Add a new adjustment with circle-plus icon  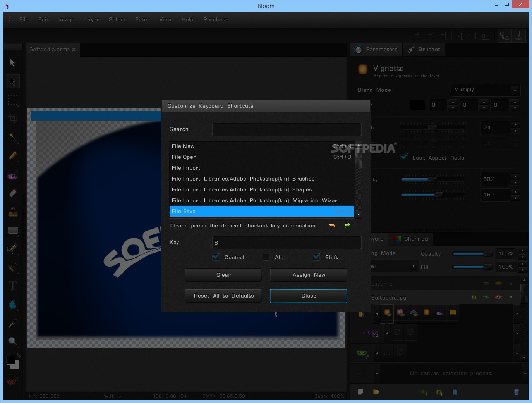(439, 393)
